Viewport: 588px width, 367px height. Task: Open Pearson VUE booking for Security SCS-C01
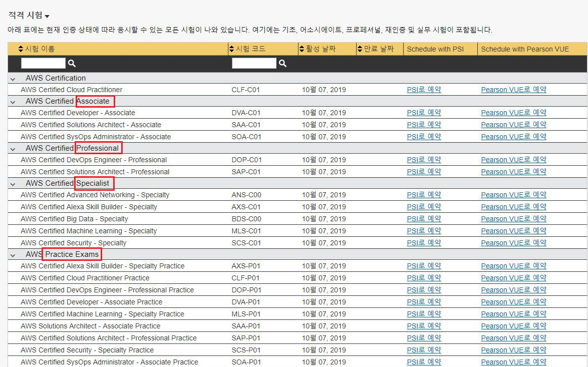coord(514,242)
